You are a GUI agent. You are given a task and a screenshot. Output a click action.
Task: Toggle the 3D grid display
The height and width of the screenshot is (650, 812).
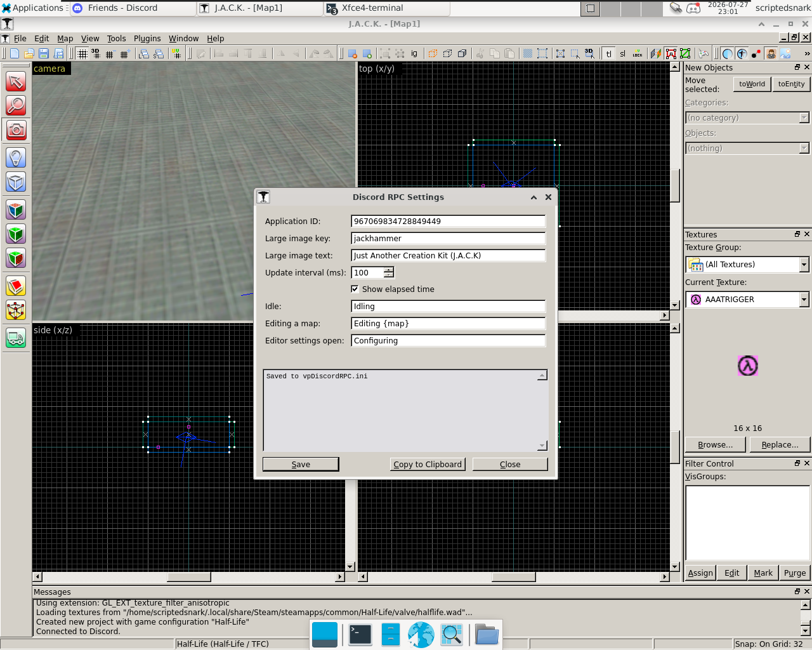pyautogui.click(x=96, y=54)
